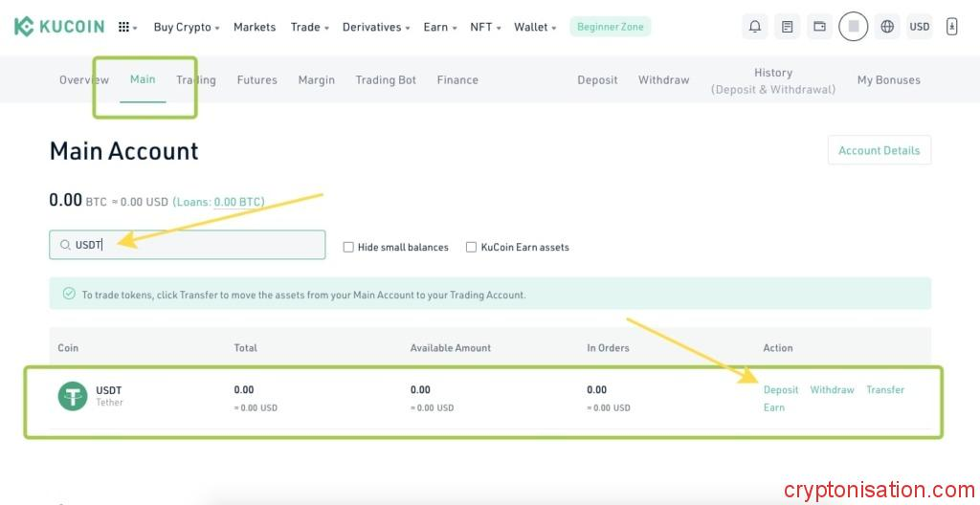The width and height of the screenshot is (980, 505).
Task: Open the notifications bell
Action: (755, 27)
